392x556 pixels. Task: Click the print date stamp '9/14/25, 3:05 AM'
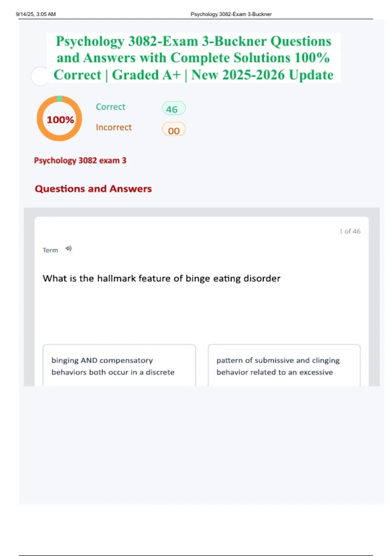(x=36, y=14)
